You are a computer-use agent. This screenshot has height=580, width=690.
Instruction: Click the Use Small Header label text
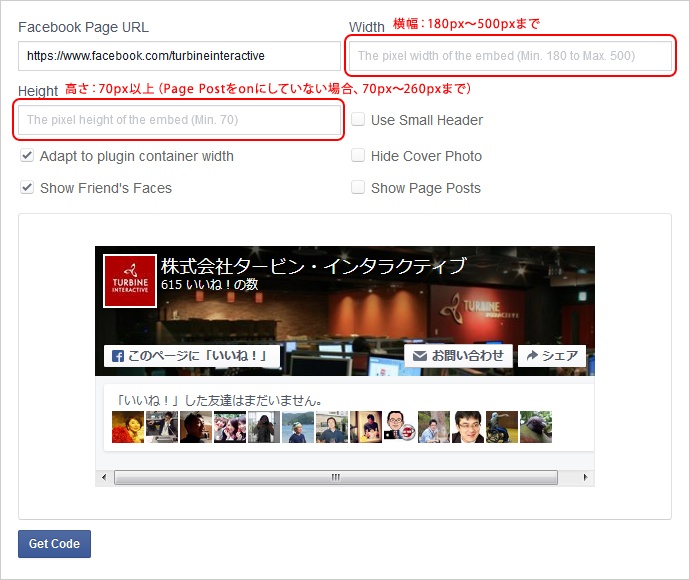click(x=427, y=120)
